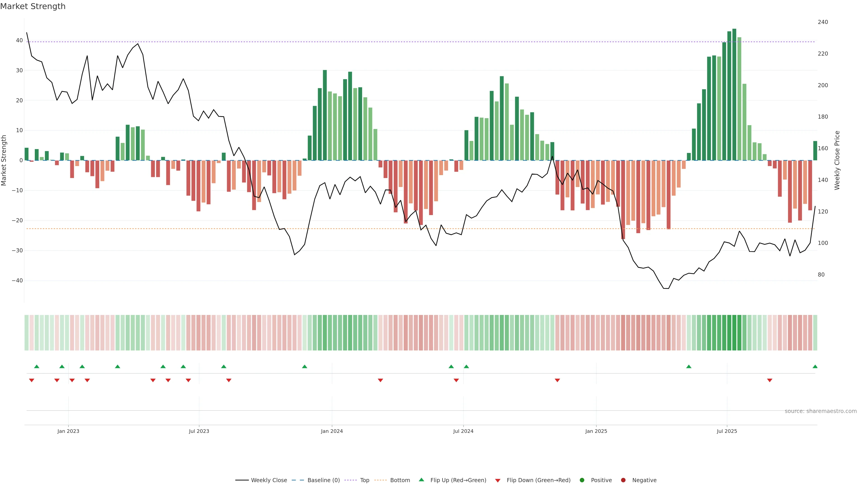Click darkest green cell in heatmap strip
The width and height of the screenshot is (868, 488).
(x=734, y=332)
